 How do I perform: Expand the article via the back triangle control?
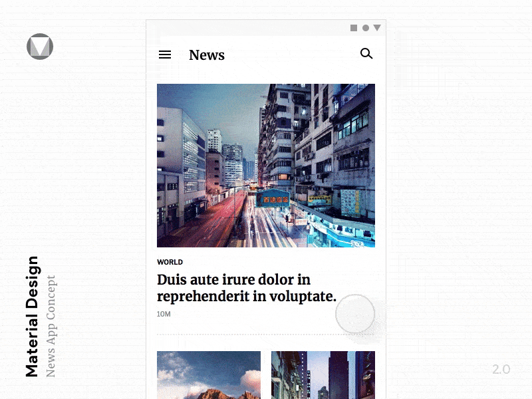(377, 28)
